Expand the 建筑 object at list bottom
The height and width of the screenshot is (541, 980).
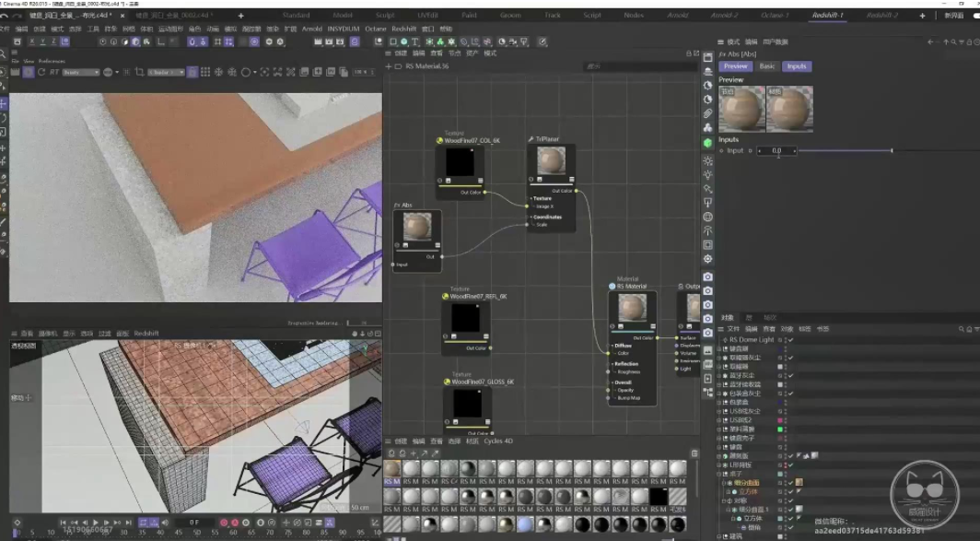point(719,536)
